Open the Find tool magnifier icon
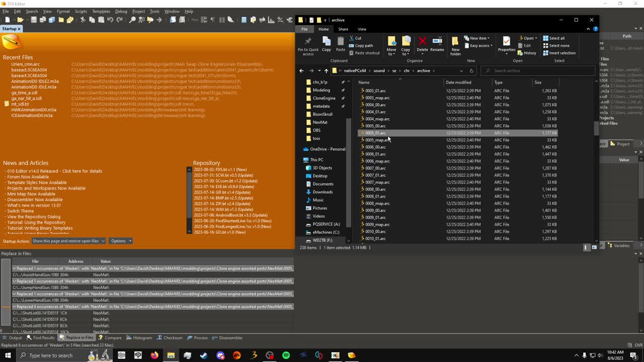The height and width of the screenshot is (362, 644). pyautogui.click(x=133, y=20)
